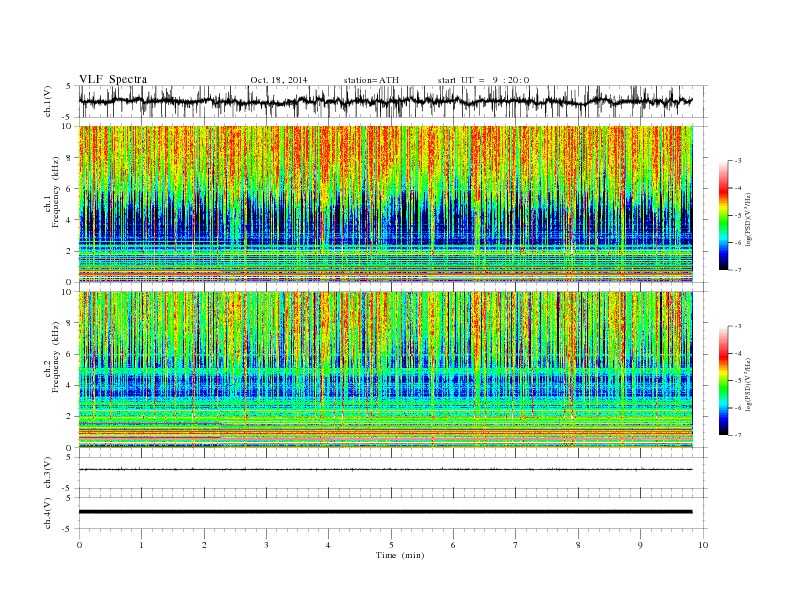This screenshot has height=612, width=792.
Task: Click the time axis tick label "0"
Action: point(79,545)
